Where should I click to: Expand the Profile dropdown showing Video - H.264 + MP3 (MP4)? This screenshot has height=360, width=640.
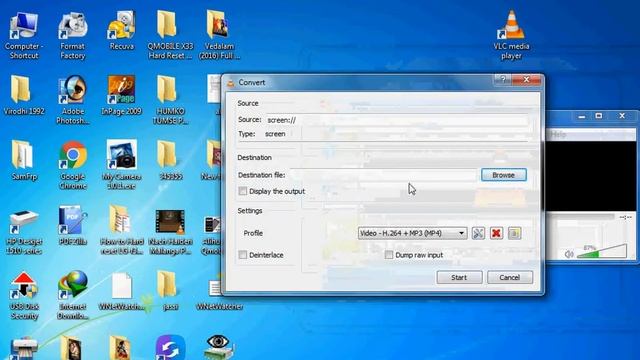pos(412,233)
